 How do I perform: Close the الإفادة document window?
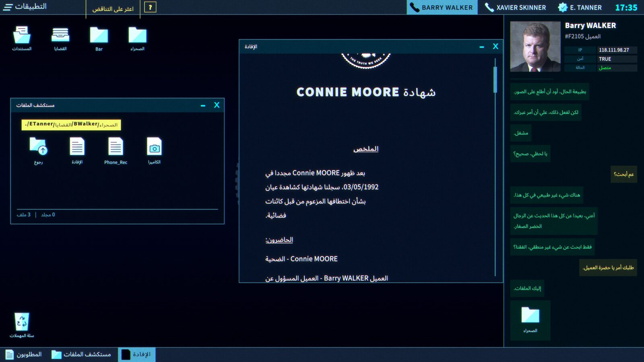[x=495, y=46]
